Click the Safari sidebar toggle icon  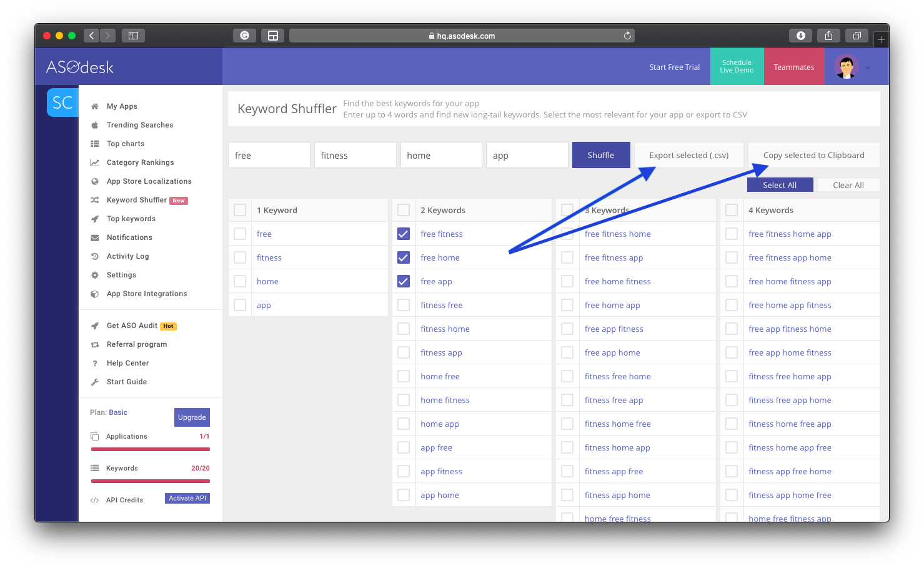click(133, 36)
